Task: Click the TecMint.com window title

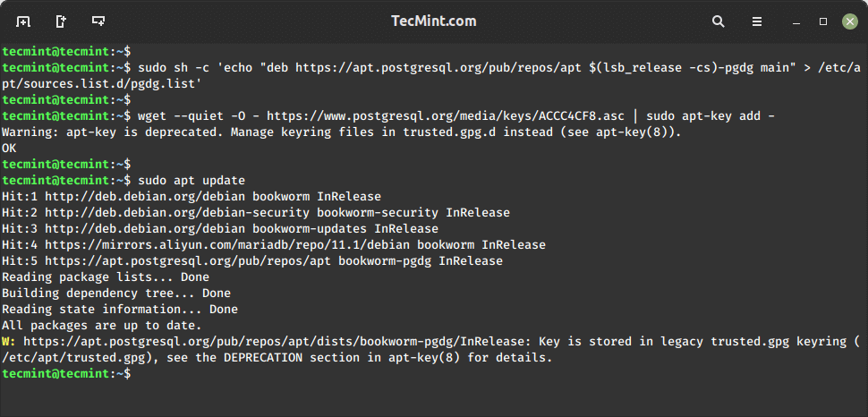Action: (x=434, y=21)
